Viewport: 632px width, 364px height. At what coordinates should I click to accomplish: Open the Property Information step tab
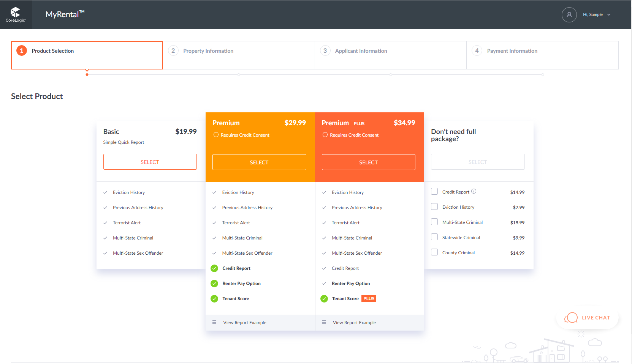pyautogui.click(x=239, y=55)
